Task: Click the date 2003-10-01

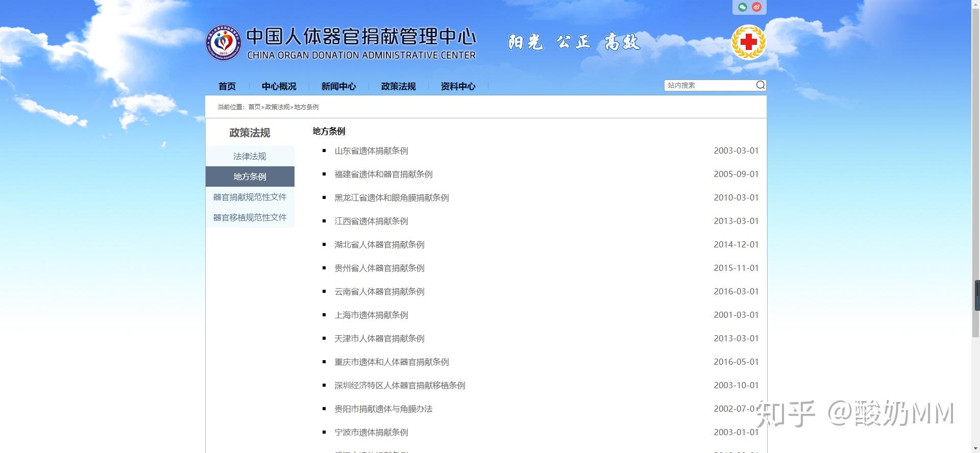Action: (x=736, y=386)
